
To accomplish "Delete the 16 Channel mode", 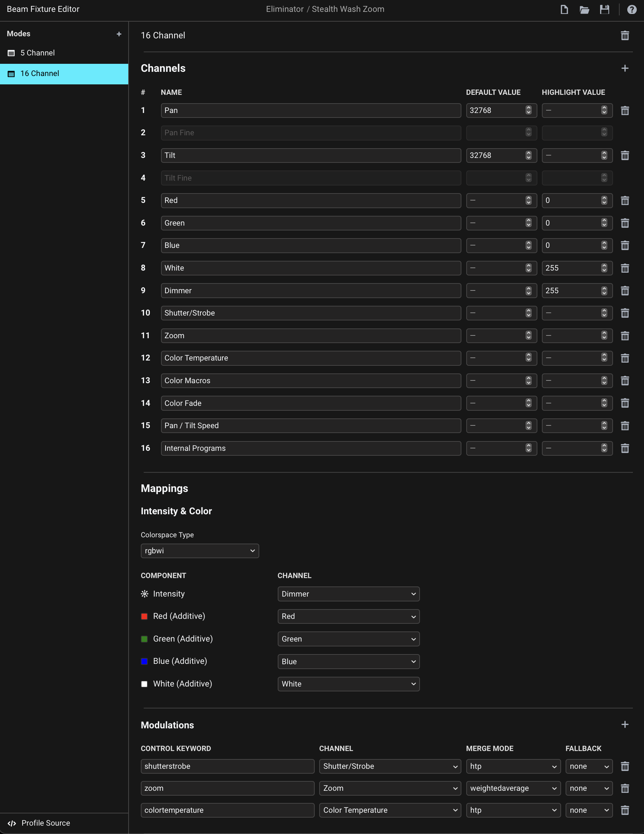I will 624,36.
